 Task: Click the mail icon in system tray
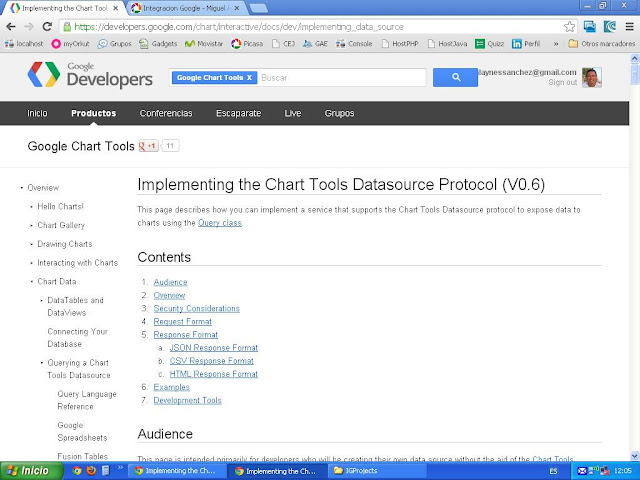coord(582,471)
